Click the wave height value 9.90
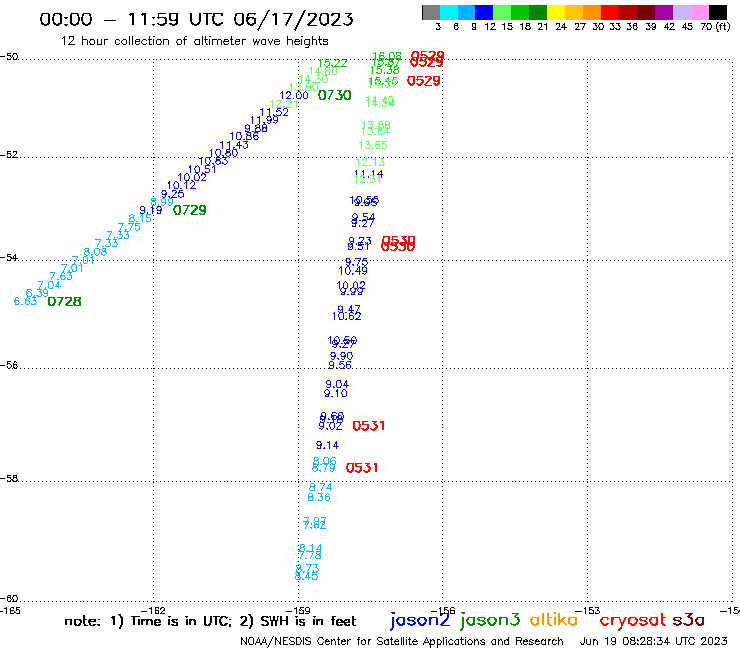The height and width of the screenshot is (650, 740). pyautogui.click(x=341, y=356)
